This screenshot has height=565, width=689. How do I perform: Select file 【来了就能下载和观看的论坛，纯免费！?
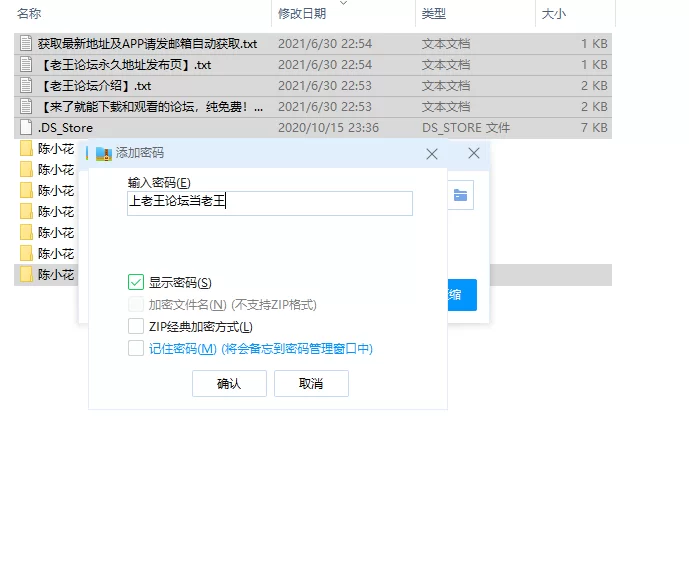click(151, 107)
